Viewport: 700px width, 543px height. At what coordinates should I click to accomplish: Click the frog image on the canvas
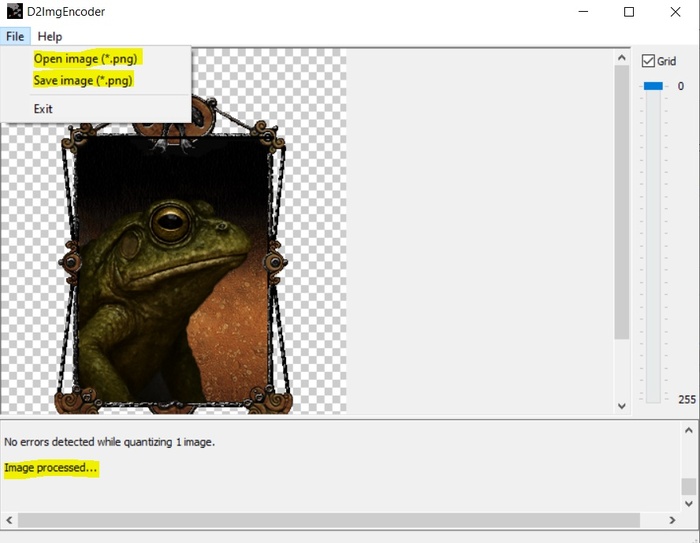pyautogui.click(x=170, y=270)
